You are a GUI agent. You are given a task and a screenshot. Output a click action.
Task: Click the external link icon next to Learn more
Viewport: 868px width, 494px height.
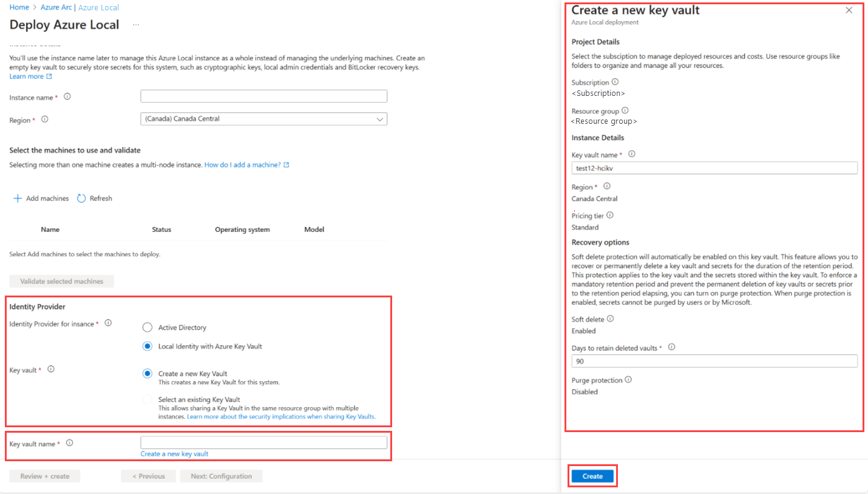49,76
